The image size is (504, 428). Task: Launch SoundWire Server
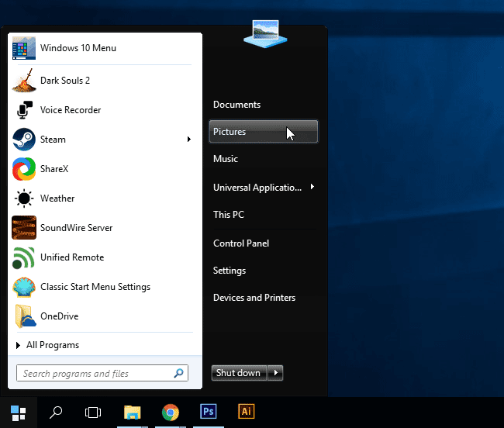76,228
